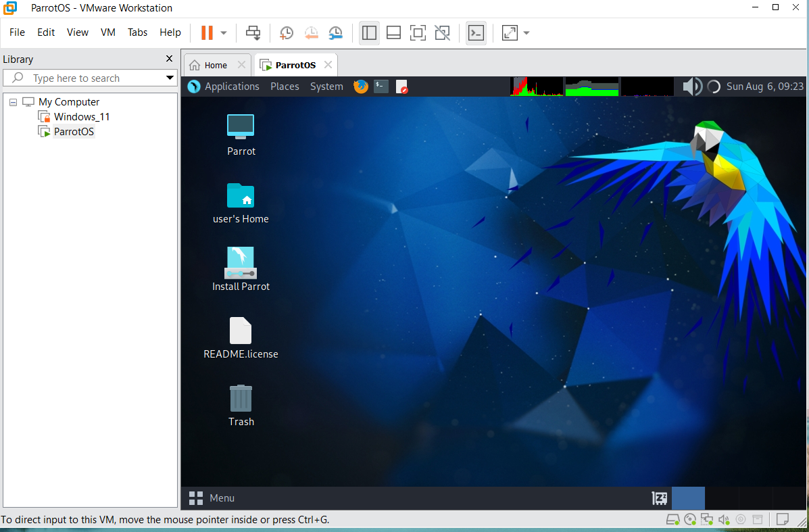Open user's Home folder icon
This screenshot has height=532, width=809.
point(241,203)
